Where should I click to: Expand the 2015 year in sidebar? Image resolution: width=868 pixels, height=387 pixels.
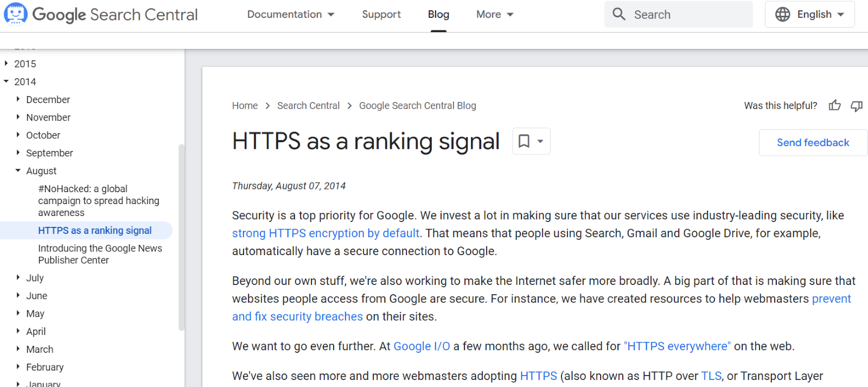point(6,64)
